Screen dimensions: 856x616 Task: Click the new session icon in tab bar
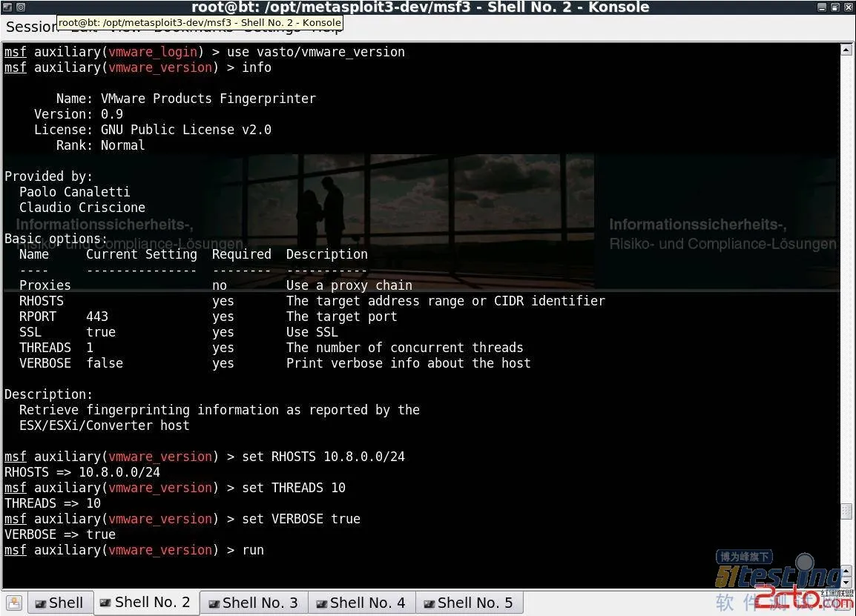point(14,603)
